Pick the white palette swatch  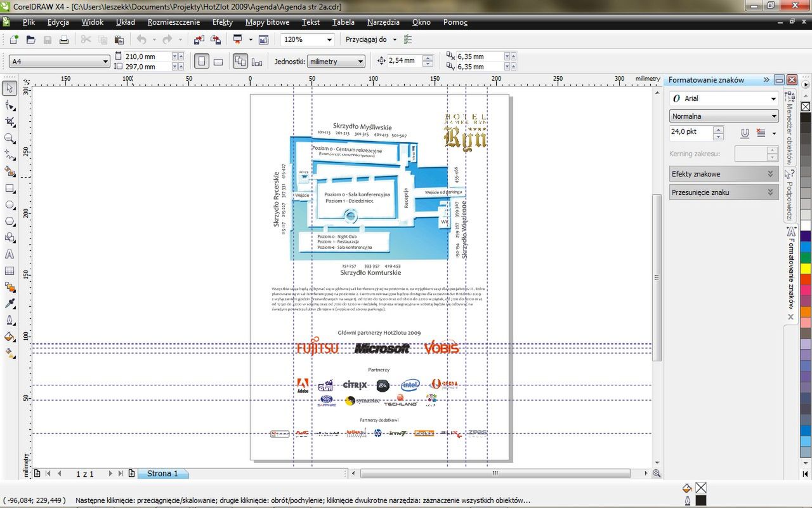[x=806, y=225]
